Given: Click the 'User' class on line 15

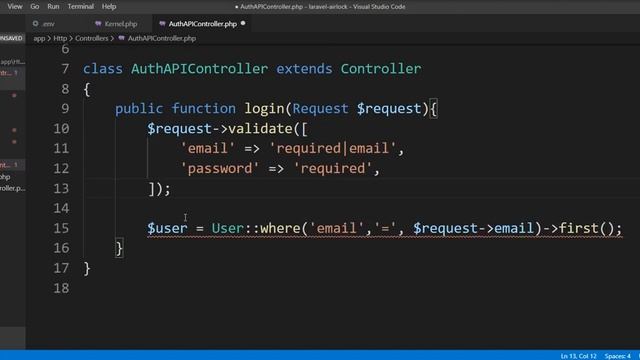Looking at the screenshot, I should [x=228, y=228].
